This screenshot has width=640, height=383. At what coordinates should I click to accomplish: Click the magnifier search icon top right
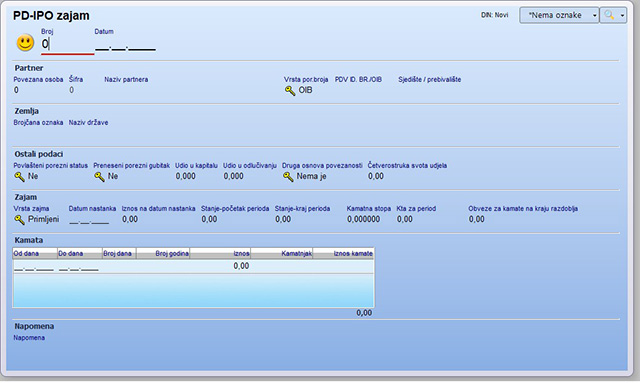[609, 15]
